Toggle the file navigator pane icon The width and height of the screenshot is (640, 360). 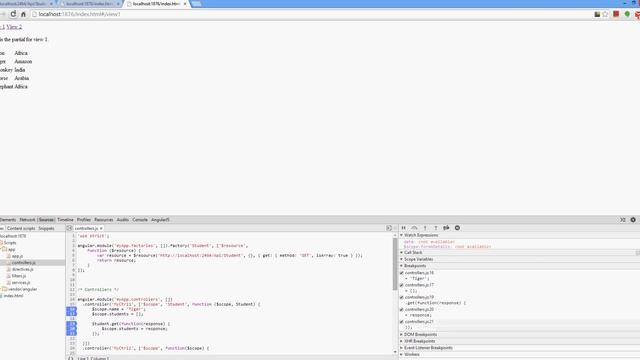click(69, 228)
